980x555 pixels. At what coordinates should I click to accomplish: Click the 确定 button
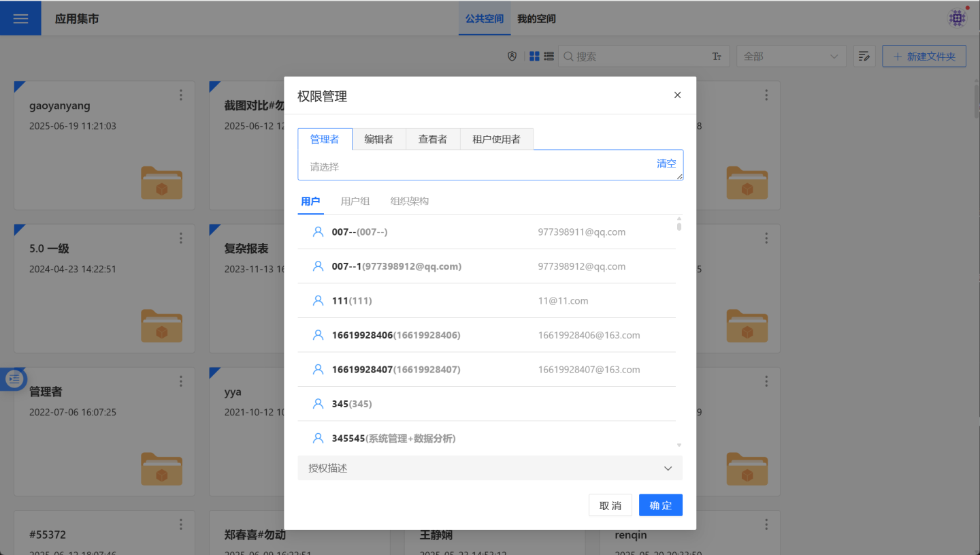click(660, 505)
